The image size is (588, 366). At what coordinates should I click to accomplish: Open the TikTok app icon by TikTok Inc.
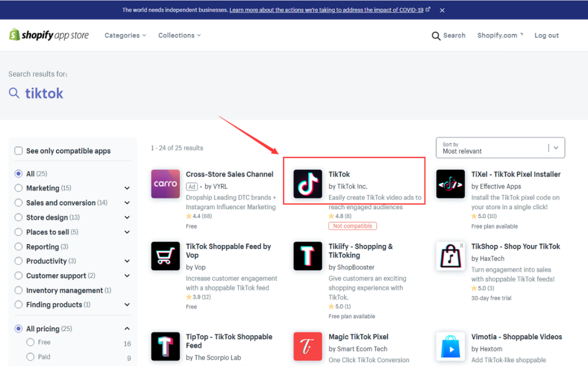308,184
